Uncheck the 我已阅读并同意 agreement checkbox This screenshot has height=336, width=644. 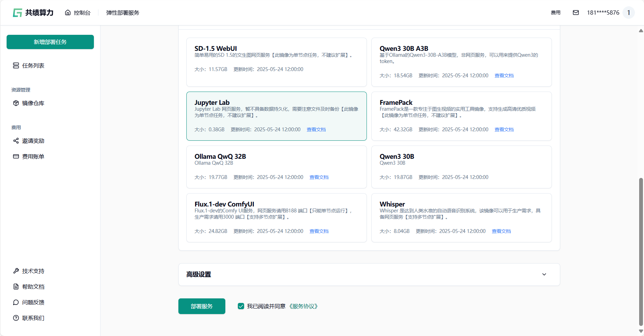(241, 306)
